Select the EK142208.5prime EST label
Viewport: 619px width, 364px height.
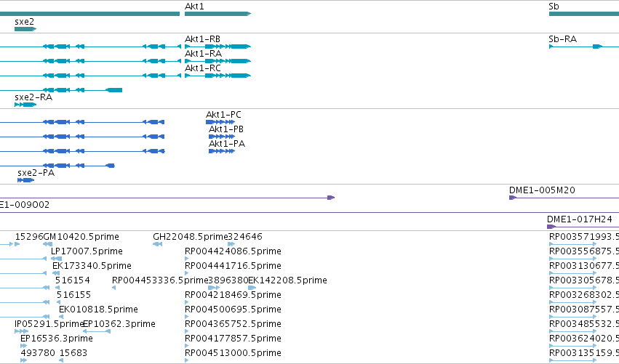[287, 280]
